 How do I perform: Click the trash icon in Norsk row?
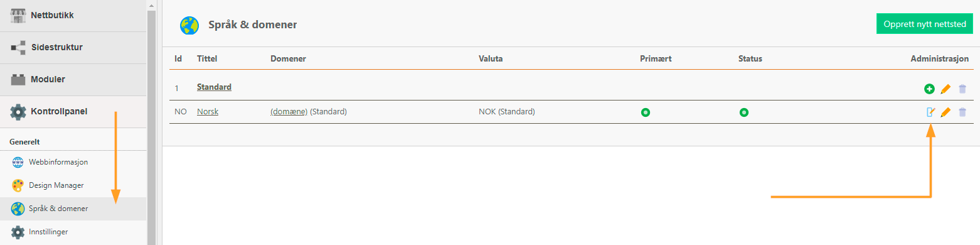pyautogui.click(x=962, y=112)
